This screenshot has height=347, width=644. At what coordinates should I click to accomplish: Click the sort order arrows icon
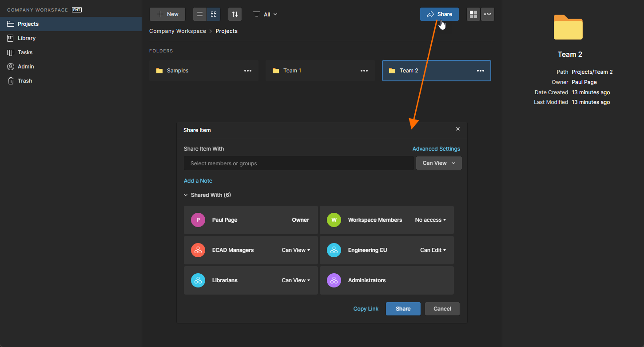[235, 14]
